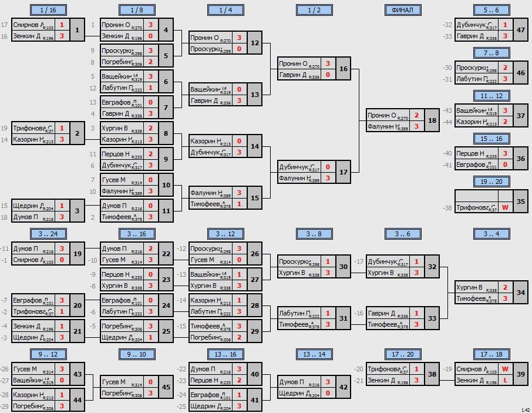The image size is (532, 413).
Task: Click the "3 .. 6" bracket header
Action: pos(403,234)
